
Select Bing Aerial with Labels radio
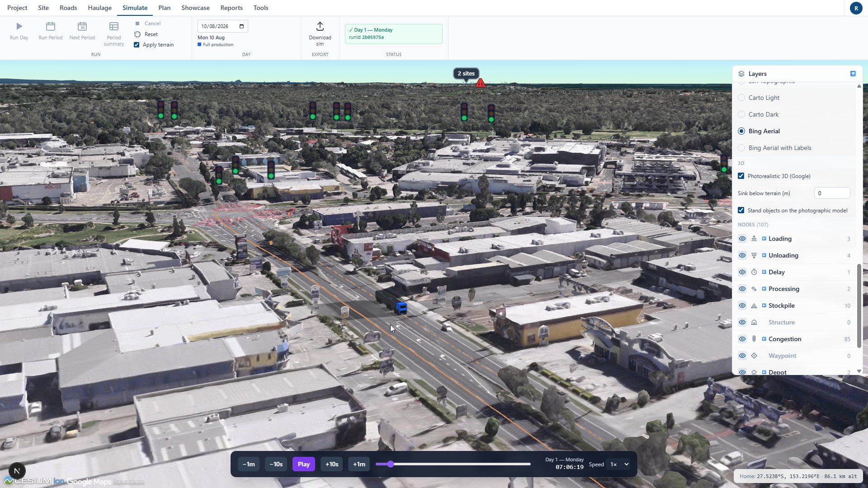click(x=741, y=148)
